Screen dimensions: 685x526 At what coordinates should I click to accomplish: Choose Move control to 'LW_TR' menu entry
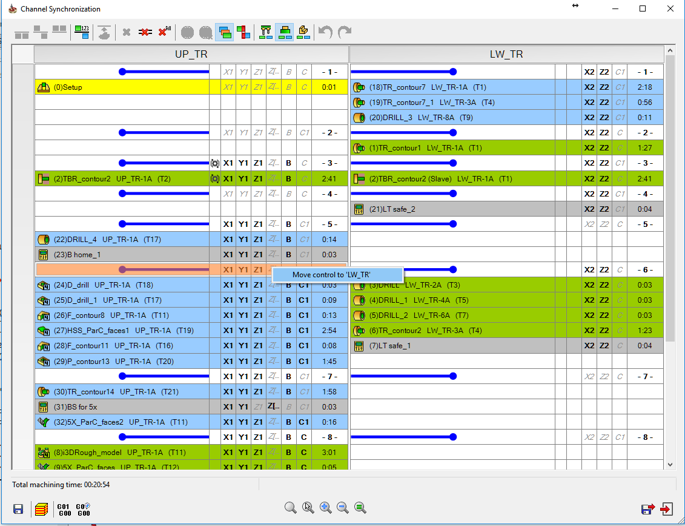338,275
